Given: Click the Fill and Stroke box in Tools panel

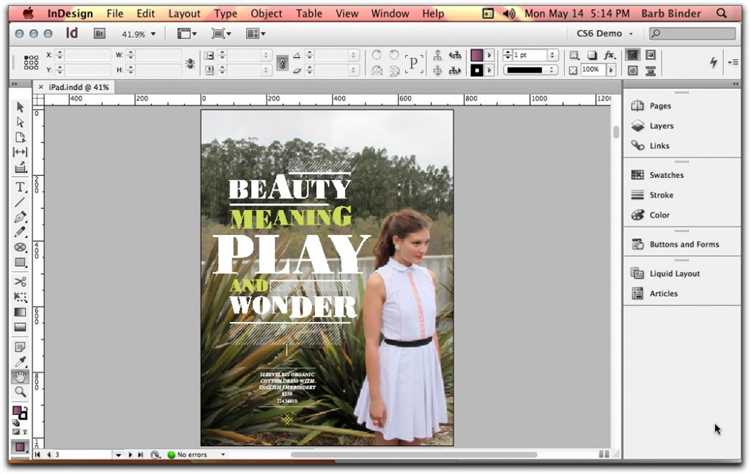Looking at the screenshot, I should pyautogui.click(x=20, y=413).
